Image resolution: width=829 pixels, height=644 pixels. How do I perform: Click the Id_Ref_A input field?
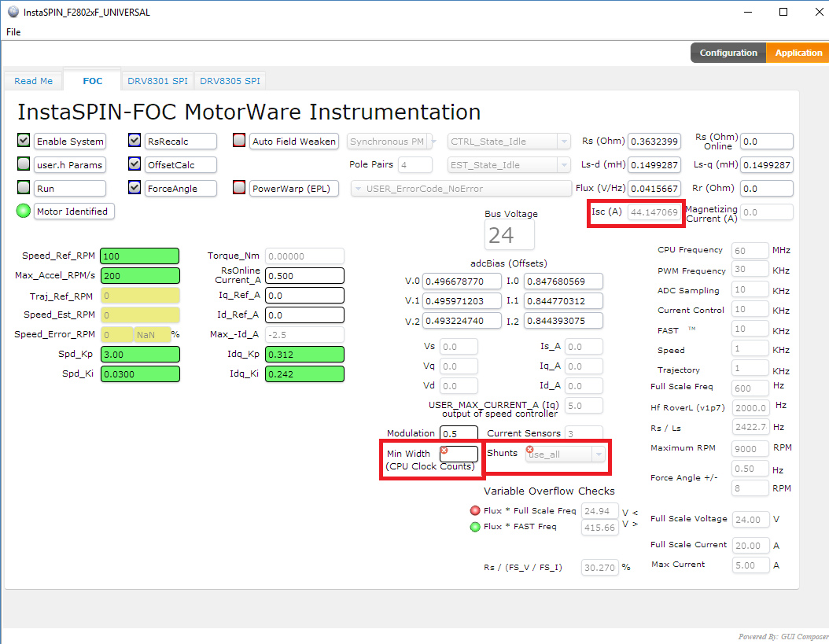pos(304,315)
